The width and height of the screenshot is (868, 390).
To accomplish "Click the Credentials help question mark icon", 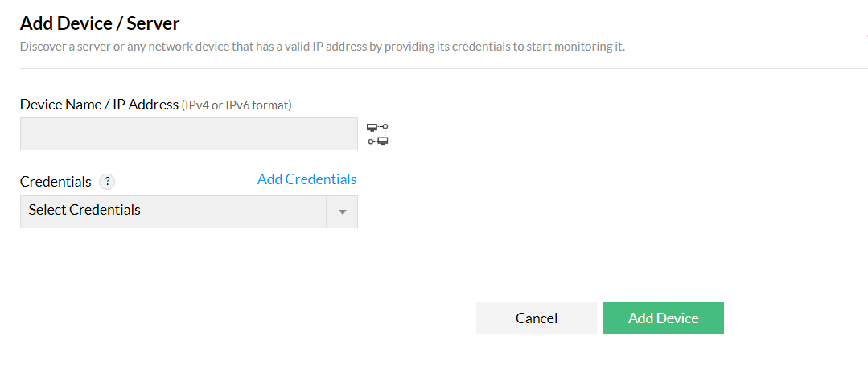I will (x=107, y=182).
